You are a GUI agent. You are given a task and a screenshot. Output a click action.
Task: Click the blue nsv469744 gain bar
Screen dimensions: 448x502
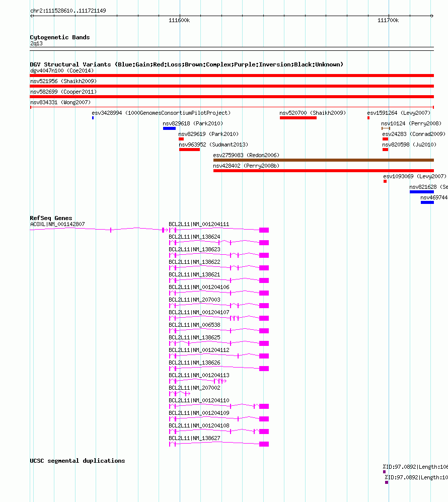coord(427,202)
